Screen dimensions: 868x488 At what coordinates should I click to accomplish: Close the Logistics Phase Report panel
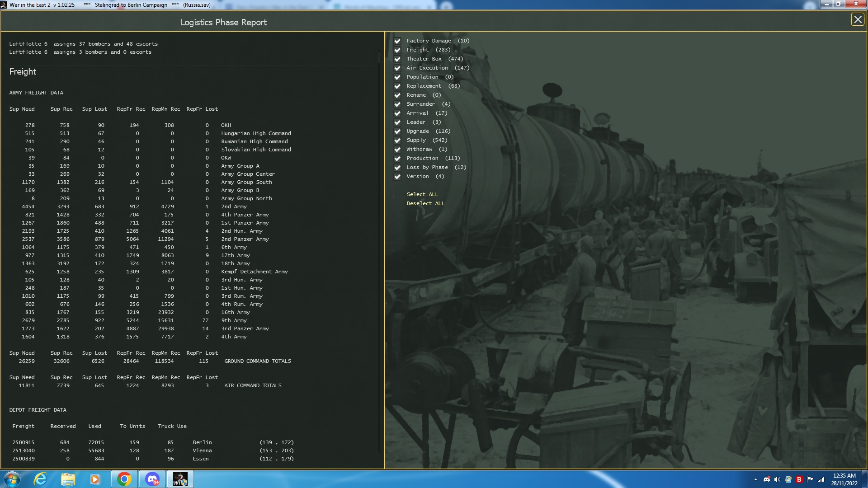pos(858,19)
